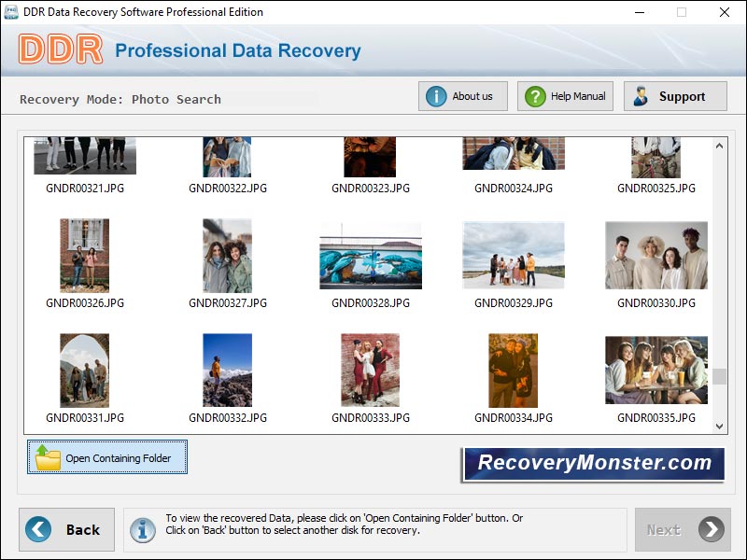Viewport: 747px width, 560px height.
Task: Click the Help Manual question mark icon
Action: [535, 97]
